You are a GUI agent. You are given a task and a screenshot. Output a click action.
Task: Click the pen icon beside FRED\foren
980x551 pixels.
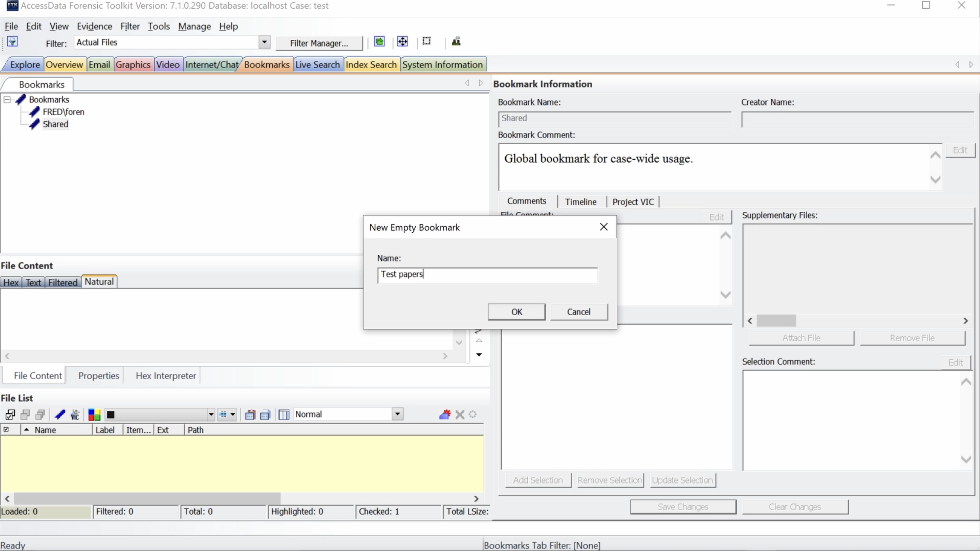[34, 112]
